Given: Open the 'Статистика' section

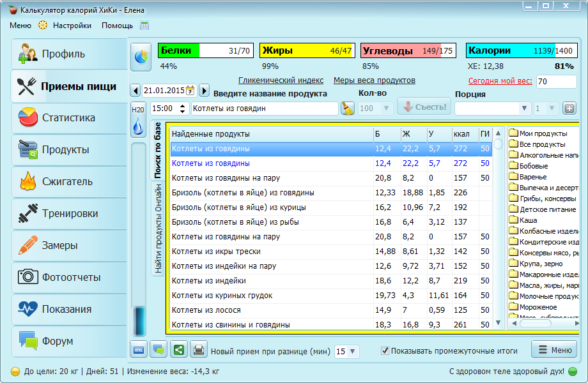Looking at the screenshot, I should pos(69,118).
